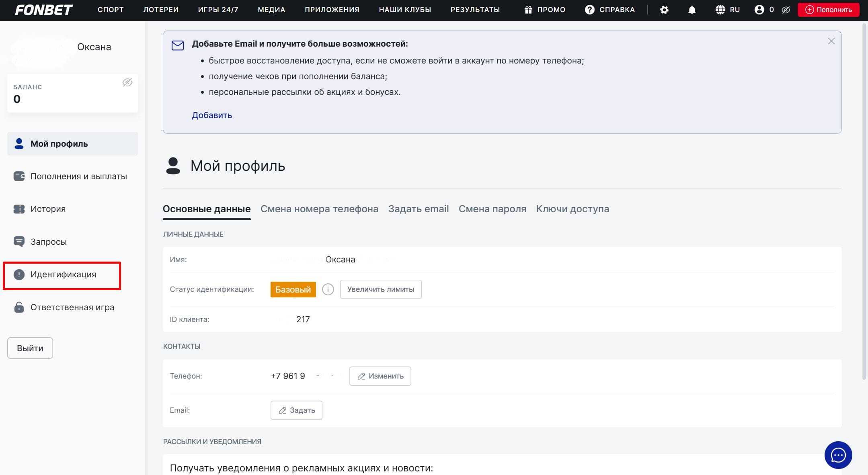Click the envelope icon in Email banner
Image resolution: width=868 pixels, height=475 pixels.
(177, 45)
